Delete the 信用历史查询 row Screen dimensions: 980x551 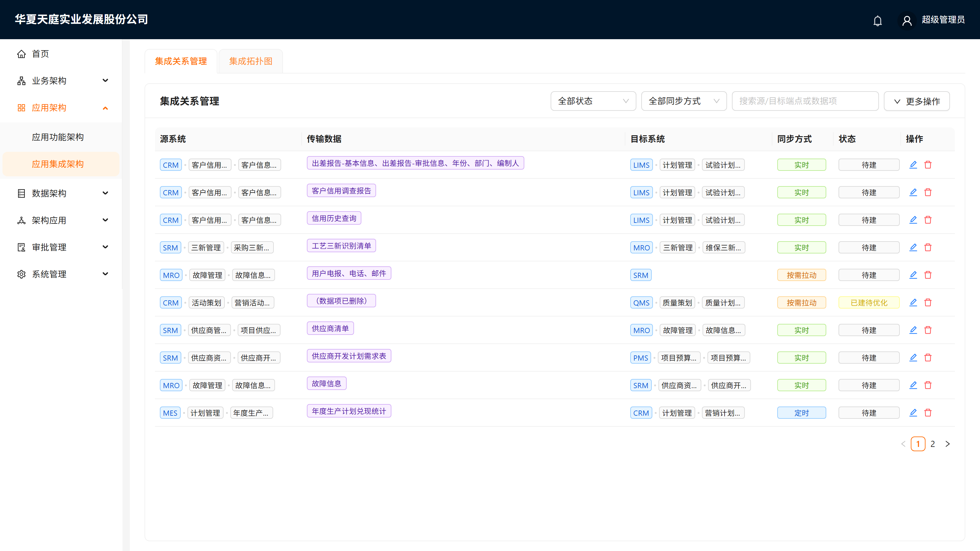point(928,220)
